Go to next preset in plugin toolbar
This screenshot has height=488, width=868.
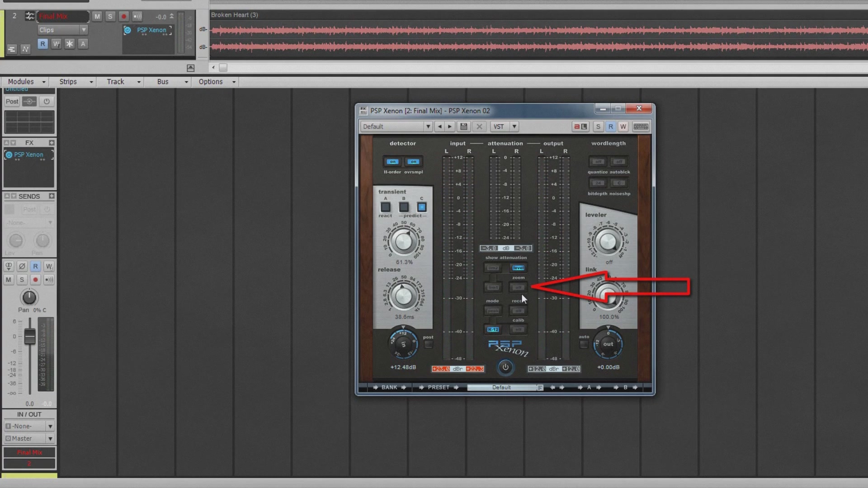(x=450, y=127)
